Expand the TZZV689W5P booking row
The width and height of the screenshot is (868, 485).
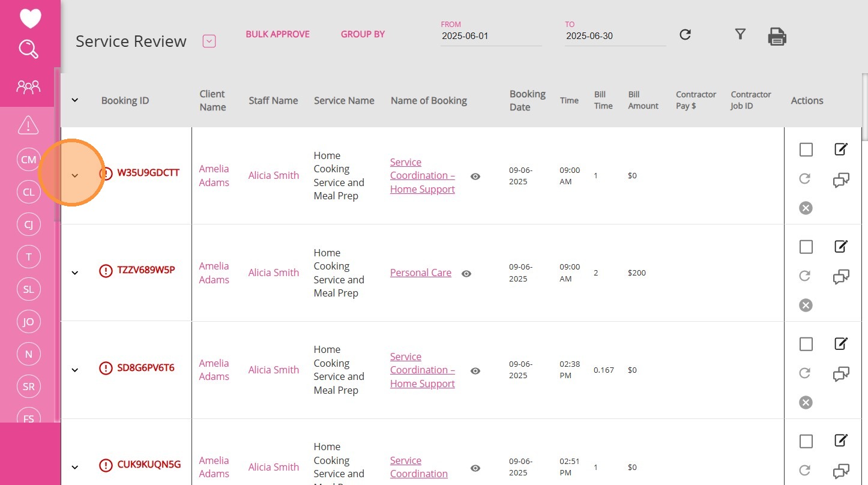tap(75, 273)
